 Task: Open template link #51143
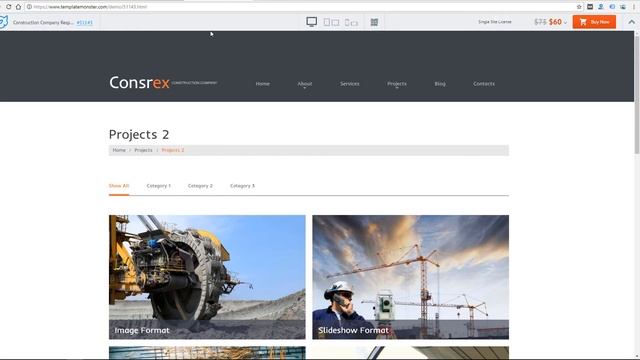[x=84, y=22]
